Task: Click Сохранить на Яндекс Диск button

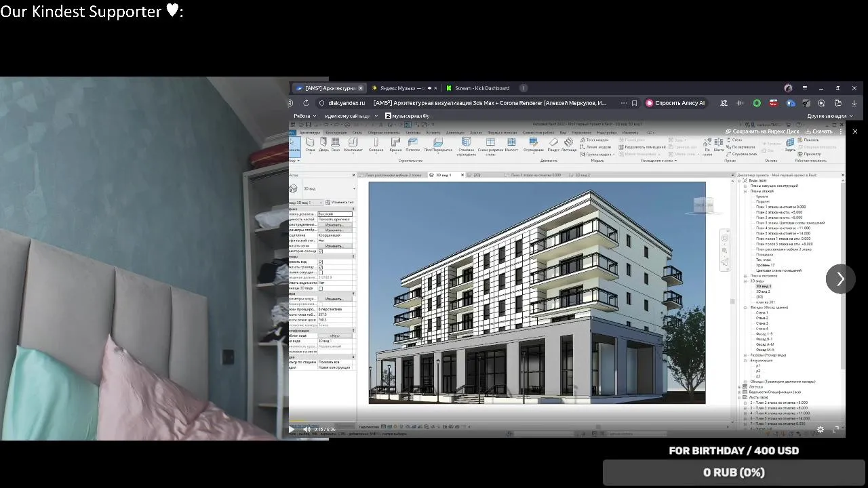Action: [x=762, y=131]
